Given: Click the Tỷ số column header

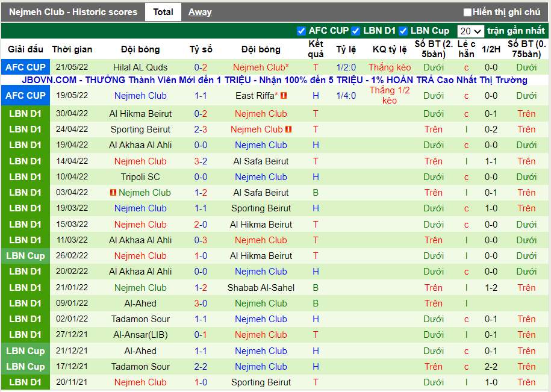Looking at the screenshot, I should [x=201, y=49].
